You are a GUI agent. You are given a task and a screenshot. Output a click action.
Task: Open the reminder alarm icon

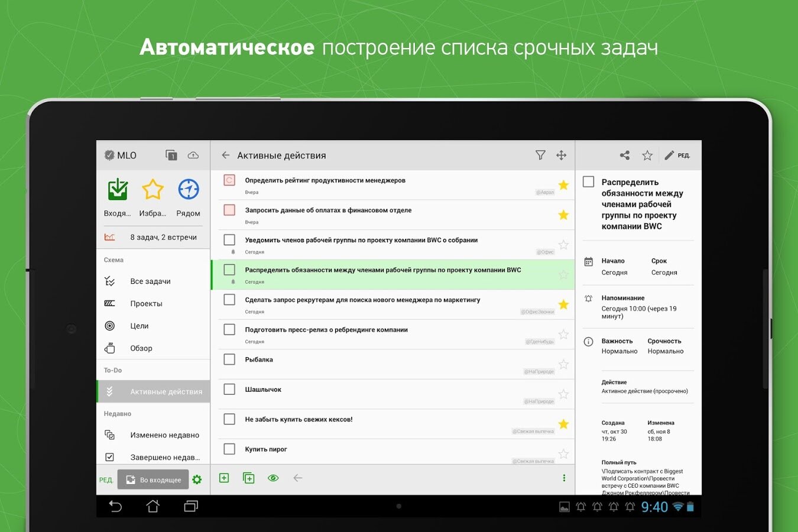coord(589,299)
